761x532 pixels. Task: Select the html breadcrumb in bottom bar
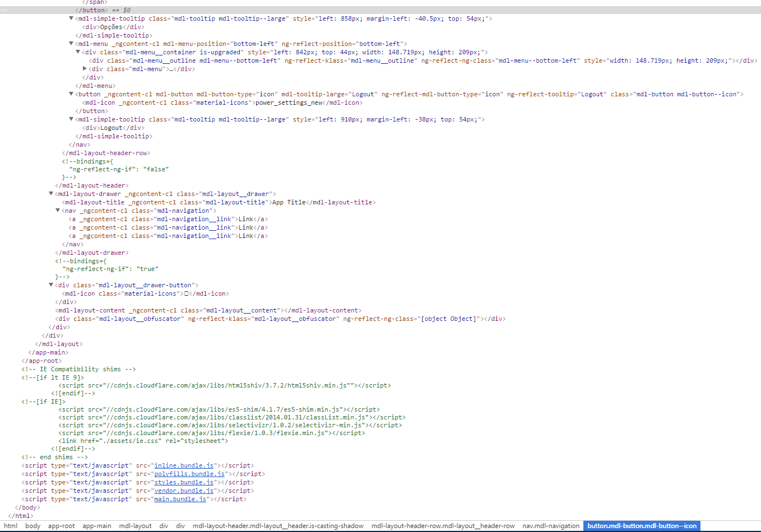[11, 526]
